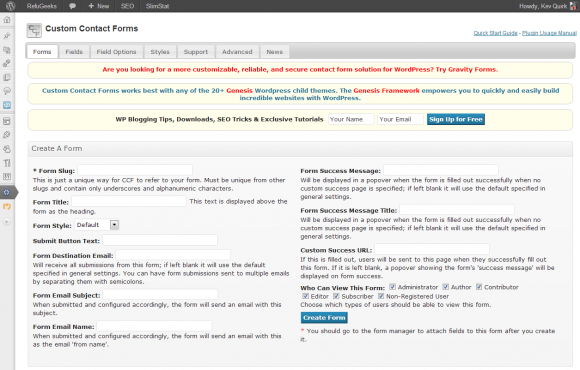Open the Settings sliders sidebar icon
This screenshot has width=580, height=370.
[x=7, y=176]
